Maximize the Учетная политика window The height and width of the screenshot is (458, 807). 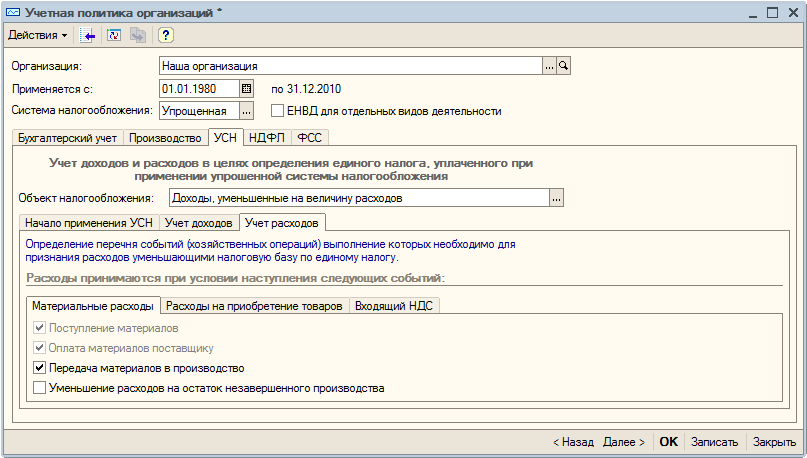tap(773, 13)
